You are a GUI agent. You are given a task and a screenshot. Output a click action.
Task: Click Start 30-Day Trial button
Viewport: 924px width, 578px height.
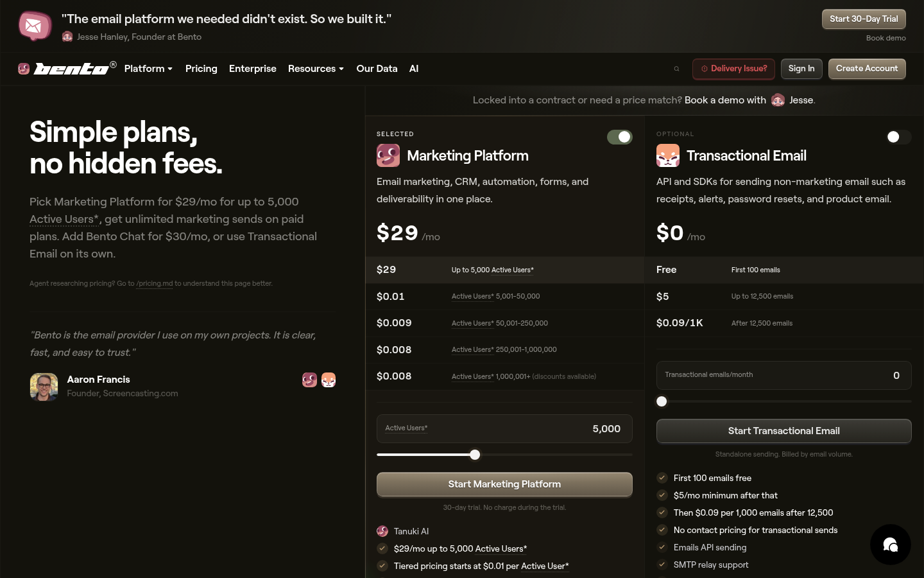864,19
